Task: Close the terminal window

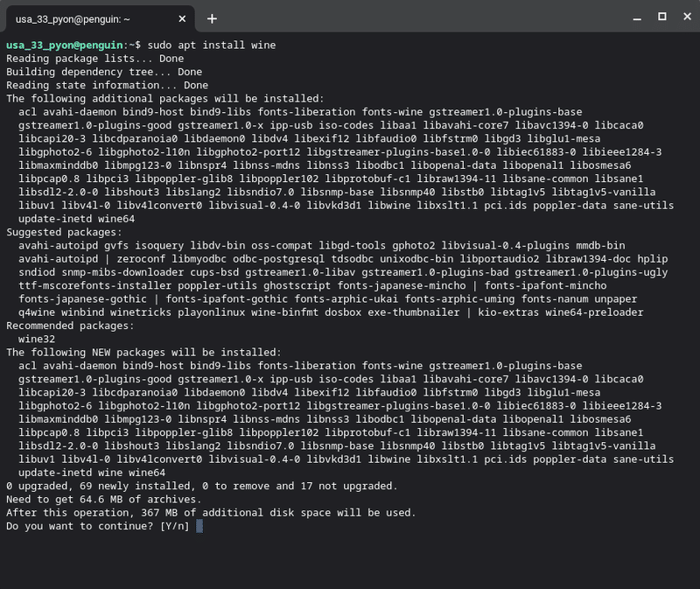Action: click(x=687, y=17)
